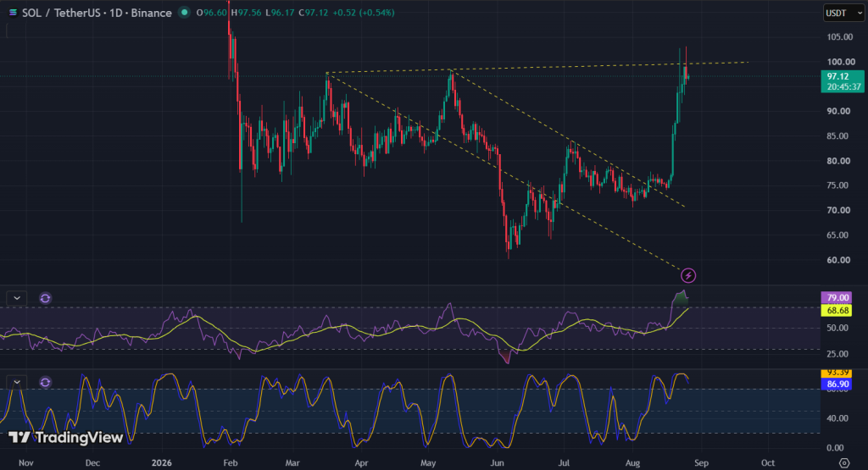Click the open value O96.60
Viewport: 868px width, 470px height.
(x=212, y=12)
